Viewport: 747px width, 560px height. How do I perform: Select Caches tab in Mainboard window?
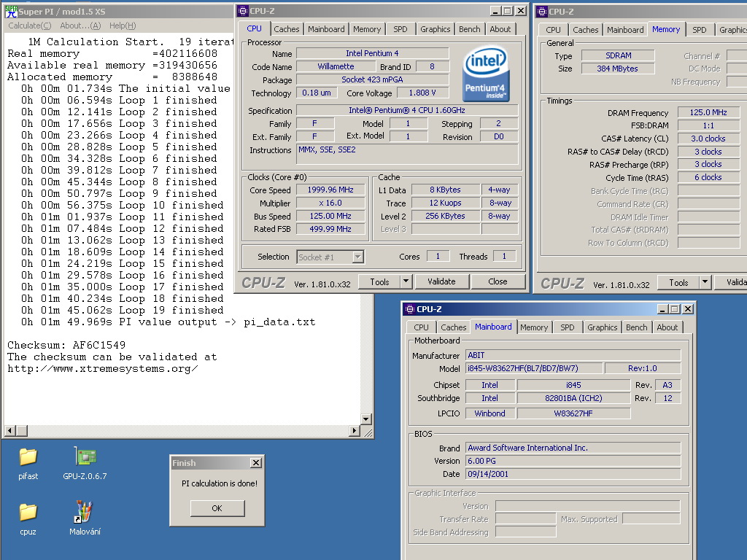pyautogui.click(x=454, y=327)
